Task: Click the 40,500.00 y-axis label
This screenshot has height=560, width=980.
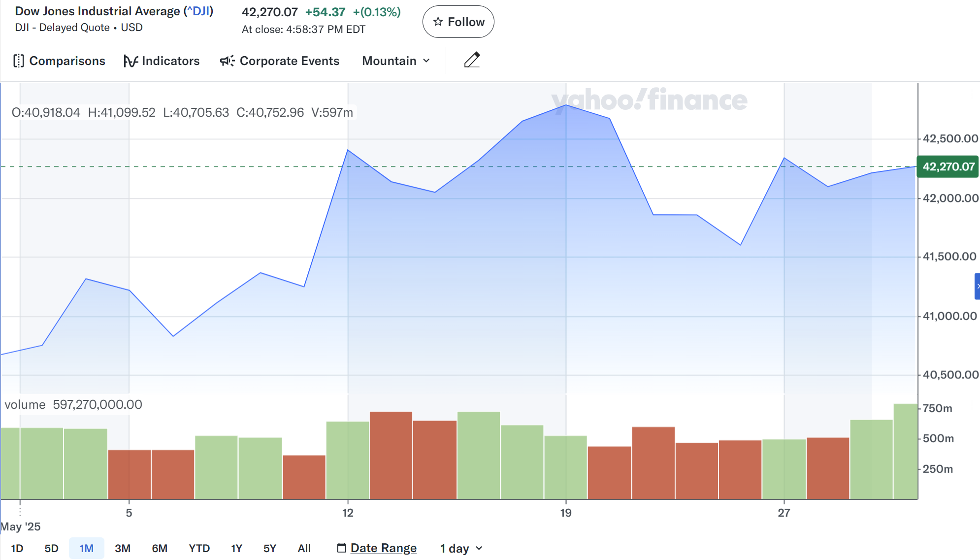Action: 950,374
